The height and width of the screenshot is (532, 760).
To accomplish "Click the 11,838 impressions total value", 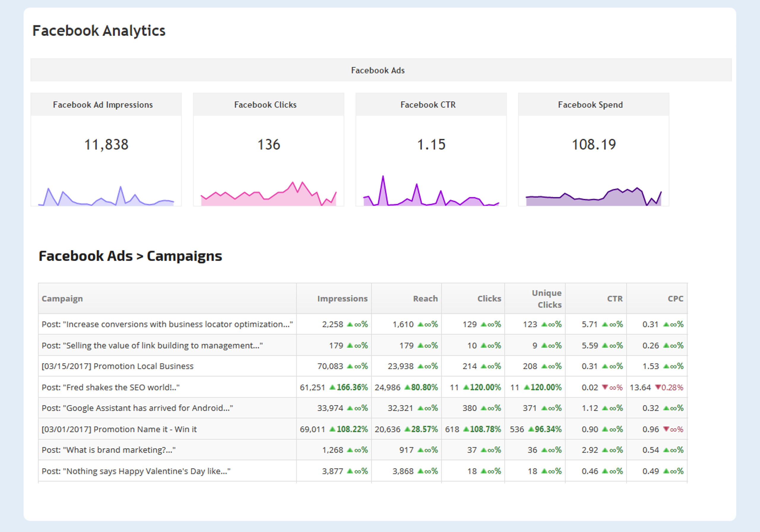I will tap(106, 145).
